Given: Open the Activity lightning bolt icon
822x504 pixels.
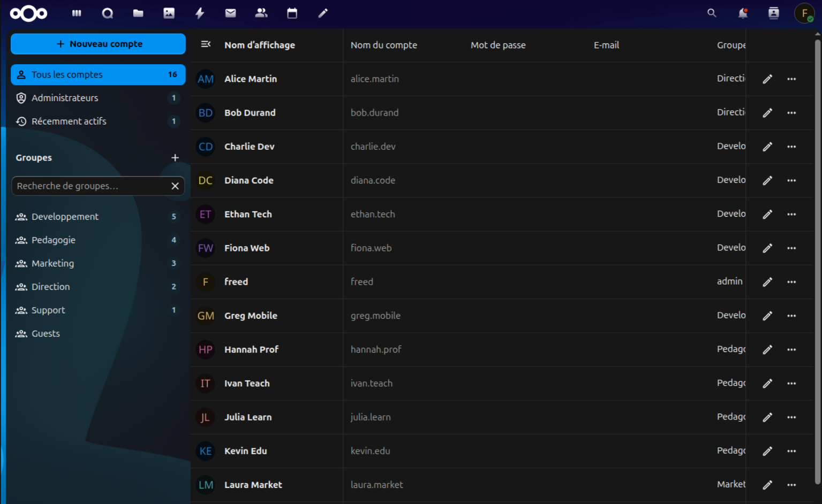Looking at the screenshot, I should [x=200, y=13].
